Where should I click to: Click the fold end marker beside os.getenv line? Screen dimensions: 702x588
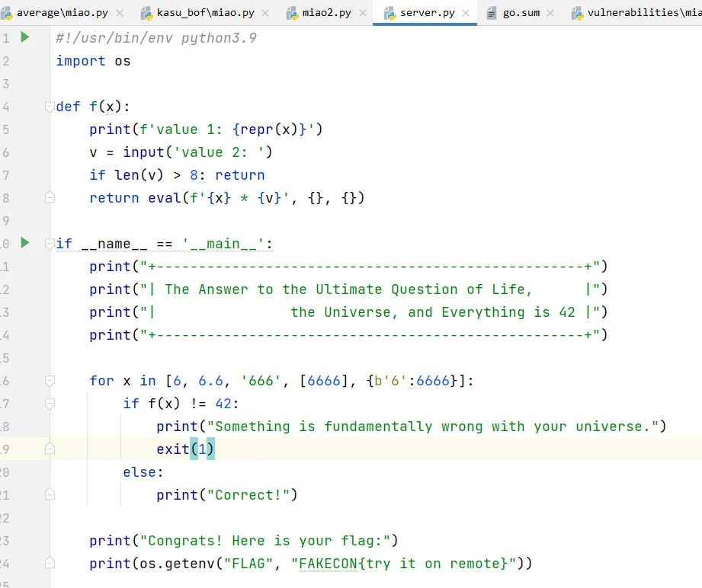(x=50, y=563)
